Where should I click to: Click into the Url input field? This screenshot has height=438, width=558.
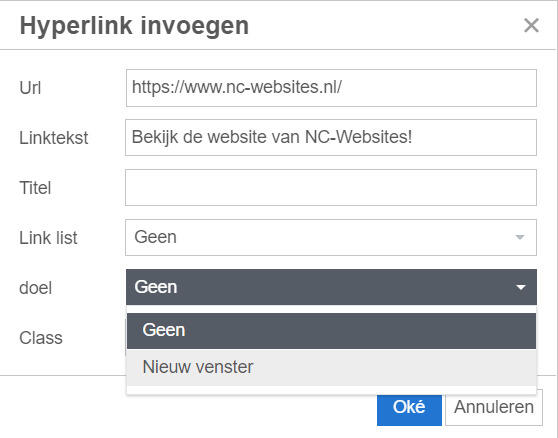(x=331, y=88)
